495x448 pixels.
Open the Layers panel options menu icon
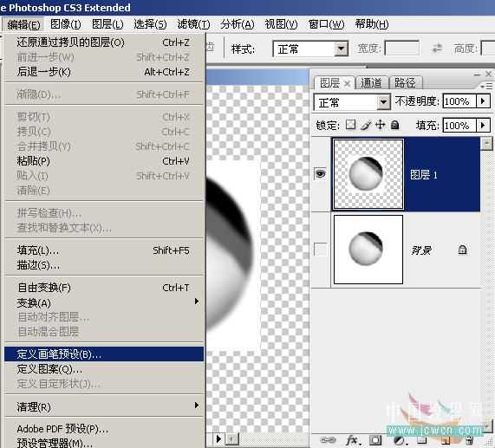[x=486, y=86]
